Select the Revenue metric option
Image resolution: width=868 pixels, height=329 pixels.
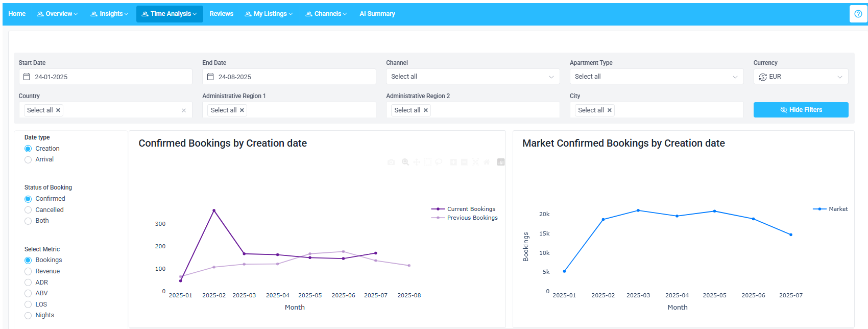(28, 271)
